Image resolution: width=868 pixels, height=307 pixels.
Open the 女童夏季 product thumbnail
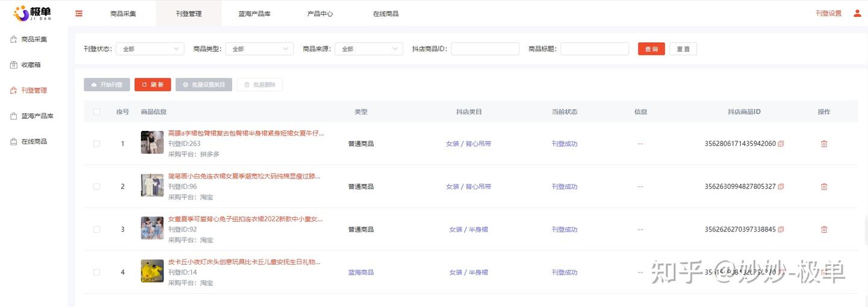point(152,228)
